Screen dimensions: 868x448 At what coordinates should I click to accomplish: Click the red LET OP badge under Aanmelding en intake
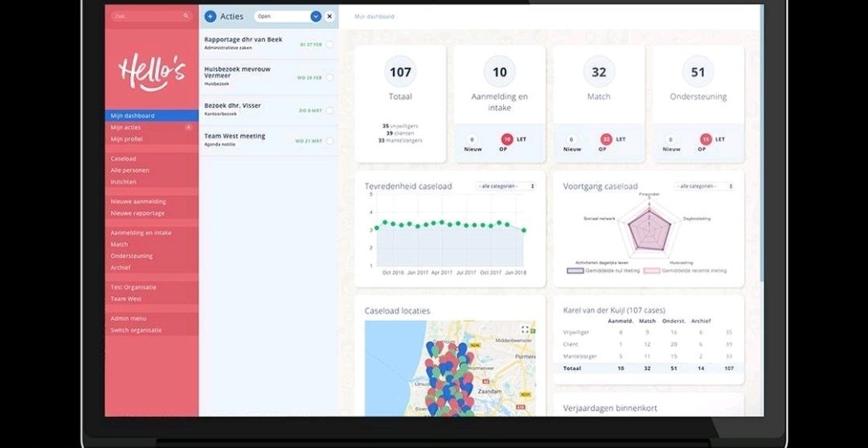click(x=507, y=140)
